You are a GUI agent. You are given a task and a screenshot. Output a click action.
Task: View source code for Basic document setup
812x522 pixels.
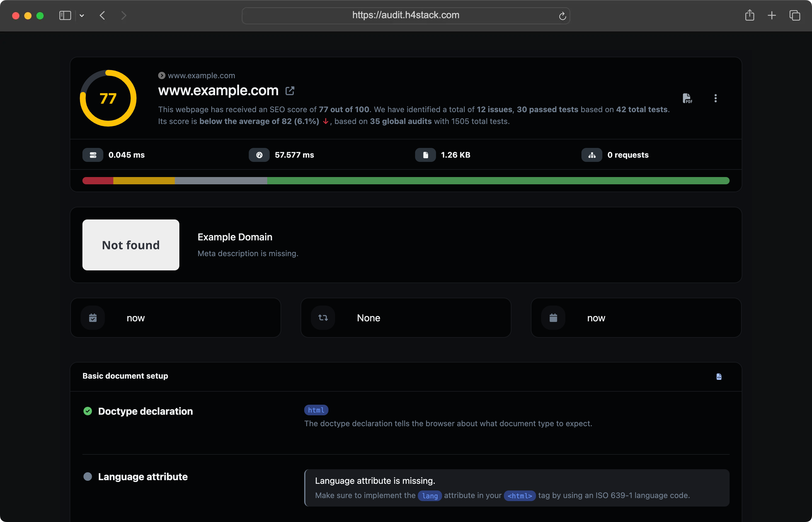coord(719,376)
